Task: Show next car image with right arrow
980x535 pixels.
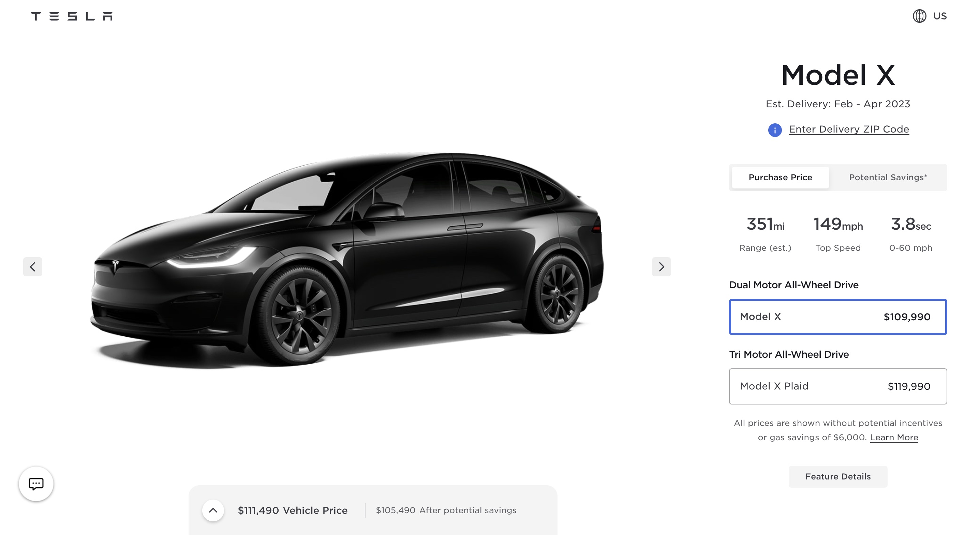Action: coord(661,266)
